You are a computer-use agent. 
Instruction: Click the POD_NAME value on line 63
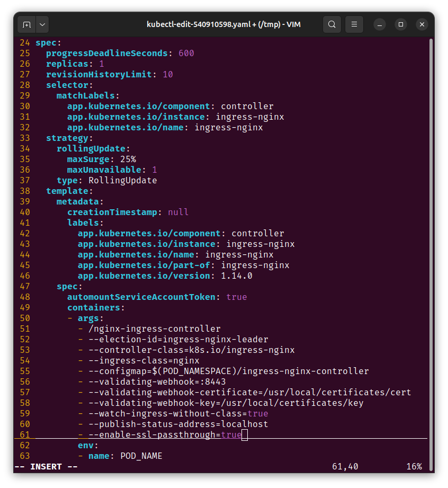141,456
